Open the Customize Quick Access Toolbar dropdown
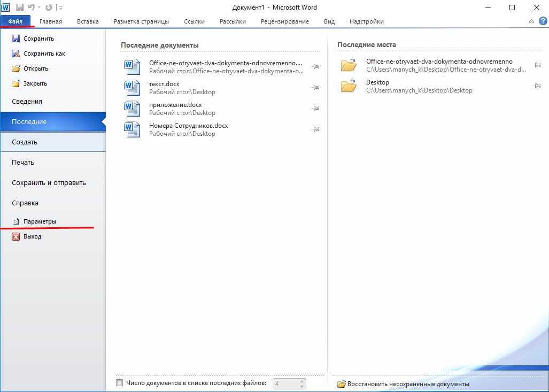Viewport: 549px width, 392px height. click(60, 7)
